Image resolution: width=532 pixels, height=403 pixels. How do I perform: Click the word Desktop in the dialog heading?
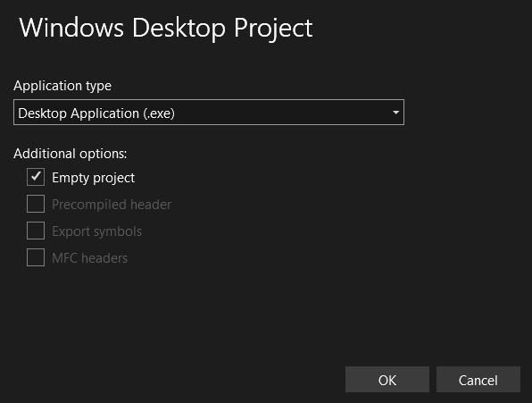pos(179,28)
